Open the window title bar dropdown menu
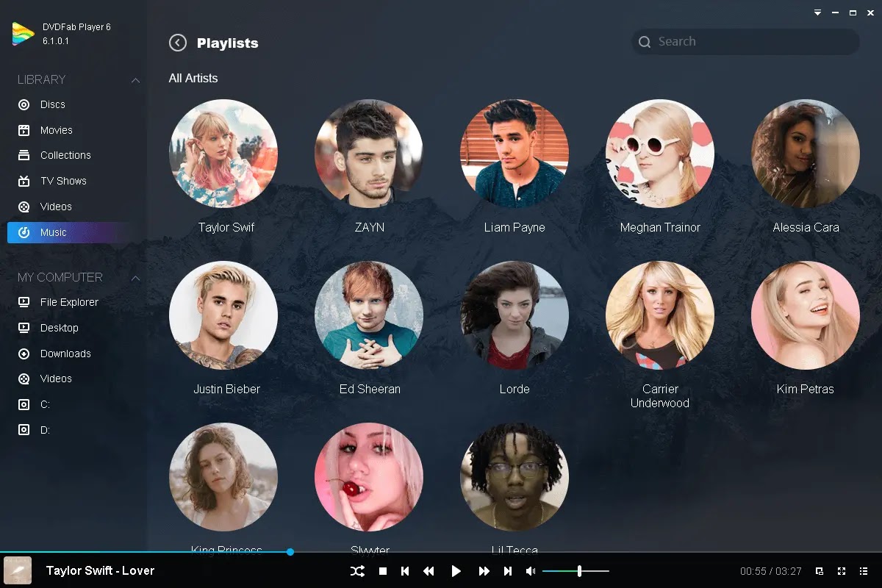The width and height of the screenshot is (882, 588). point(817,12)
